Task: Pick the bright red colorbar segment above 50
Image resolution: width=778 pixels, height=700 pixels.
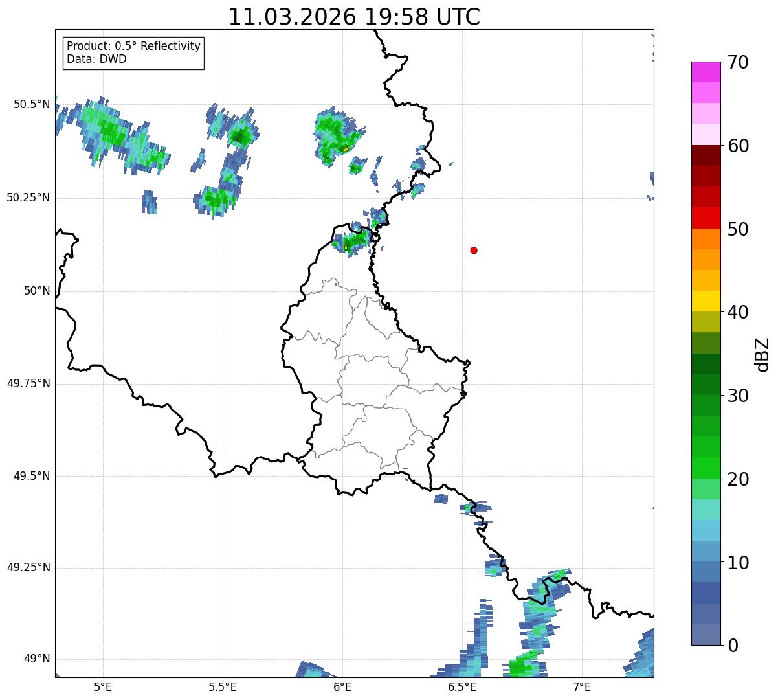Action: coord(706,218)
